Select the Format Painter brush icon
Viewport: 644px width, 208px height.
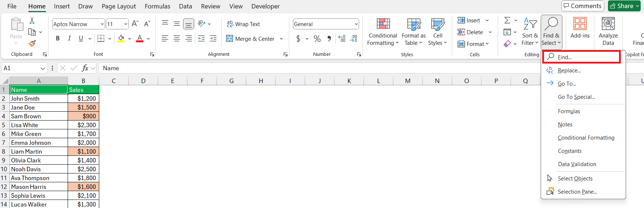pos(32,44)
